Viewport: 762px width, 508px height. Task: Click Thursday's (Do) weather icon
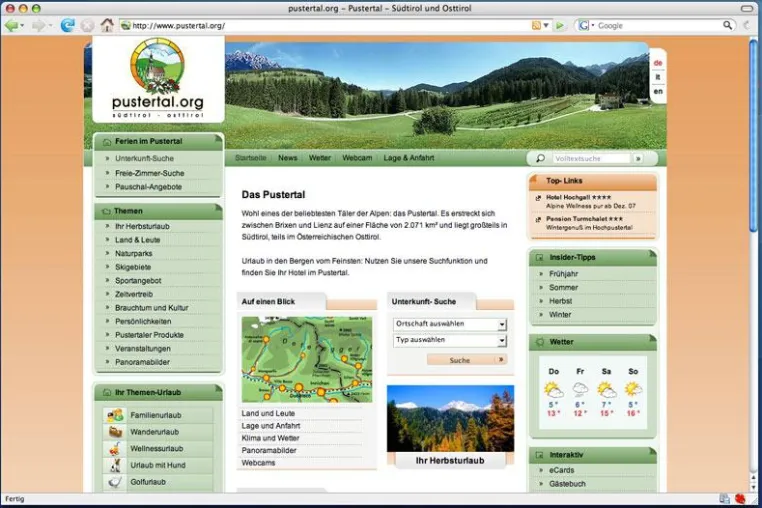click(554, 390)
